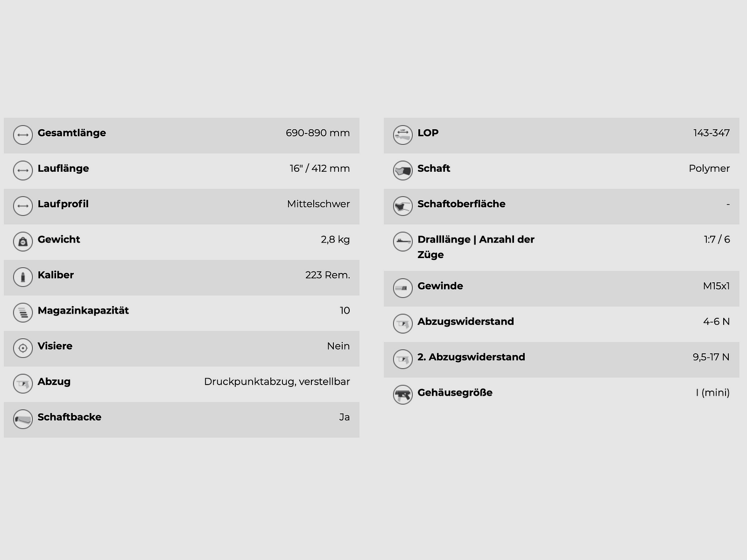Click the Drall­länge rifling icon

(x=402, y=242)
